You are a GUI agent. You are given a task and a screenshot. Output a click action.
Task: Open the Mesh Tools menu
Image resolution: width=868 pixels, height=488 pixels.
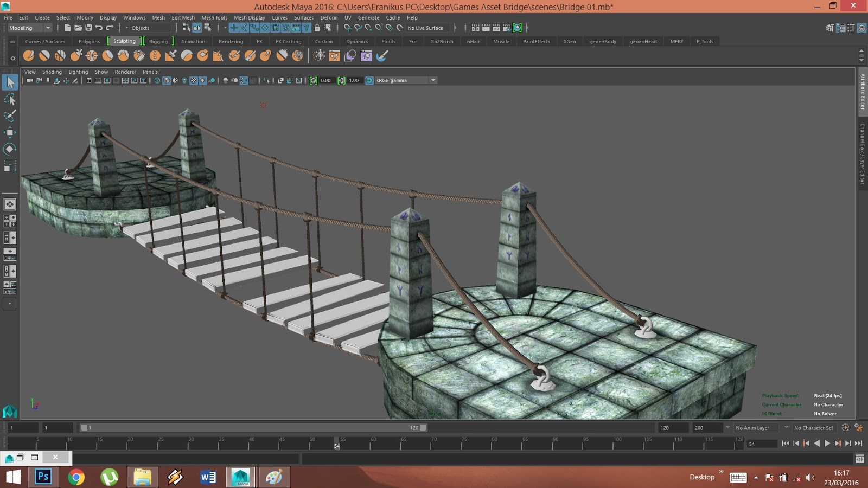(214, 17)
